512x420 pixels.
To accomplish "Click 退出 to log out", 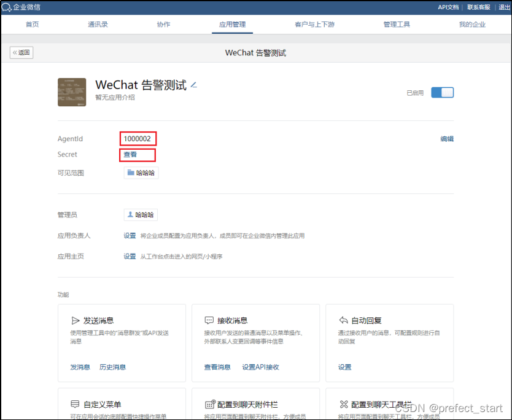I will pos(504,7).
